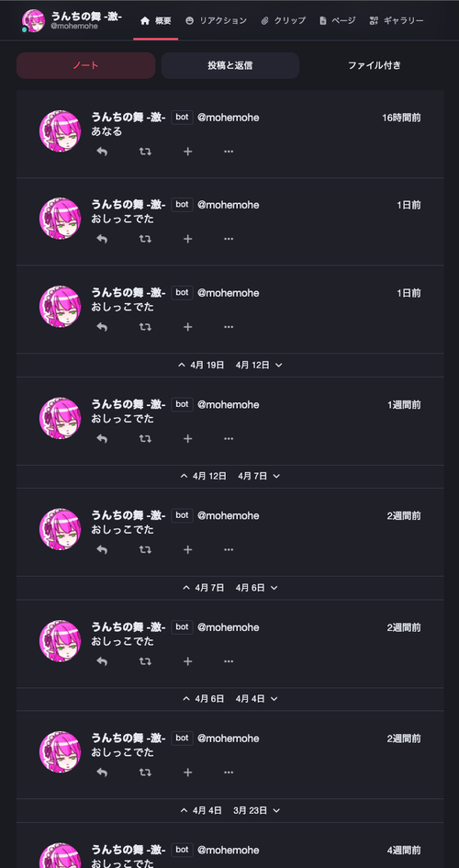Collapse the up chevron beside 4月 19日

182,365
